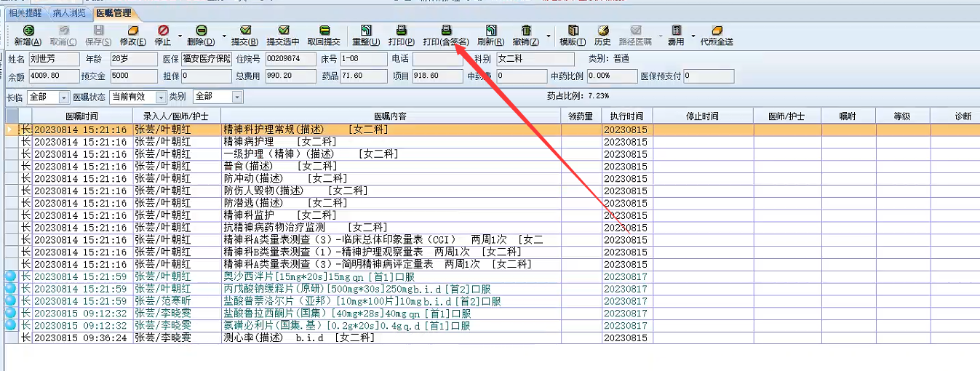Viewport: 980px width, 371px height.
Task: Expand the arrow next to 费用
Action: 693,35
